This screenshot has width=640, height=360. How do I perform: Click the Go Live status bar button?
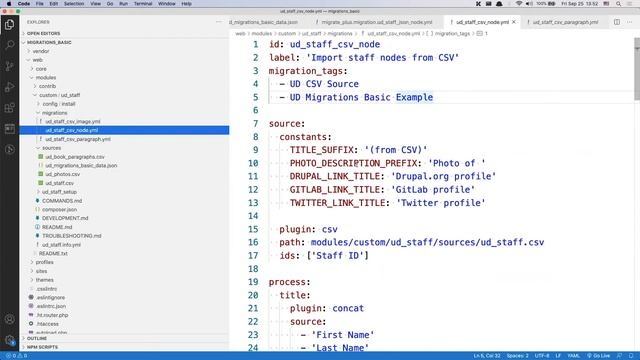[x=598, y=356]
